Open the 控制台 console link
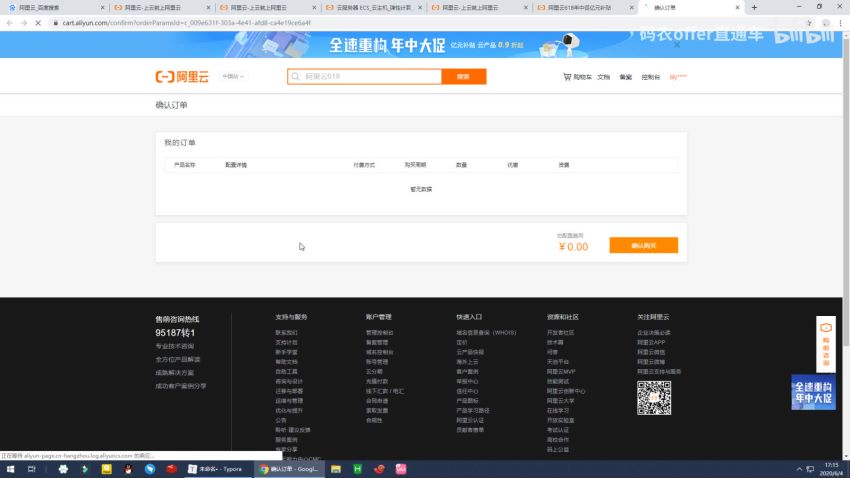Viewport: 850px width, 478px height. tap(650, 76)
